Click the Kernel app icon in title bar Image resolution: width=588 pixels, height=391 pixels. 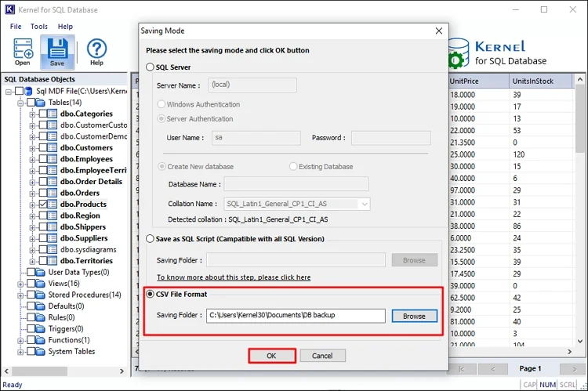click(9, 9)
